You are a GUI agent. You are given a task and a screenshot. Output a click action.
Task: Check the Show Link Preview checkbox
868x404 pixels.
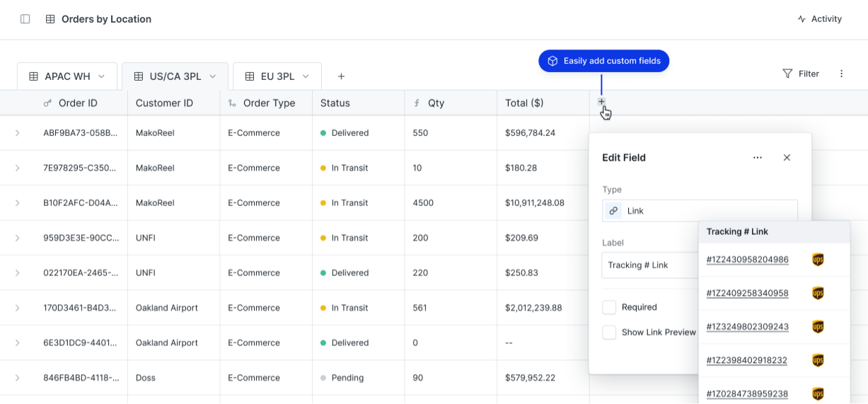[x=609, y=332]
